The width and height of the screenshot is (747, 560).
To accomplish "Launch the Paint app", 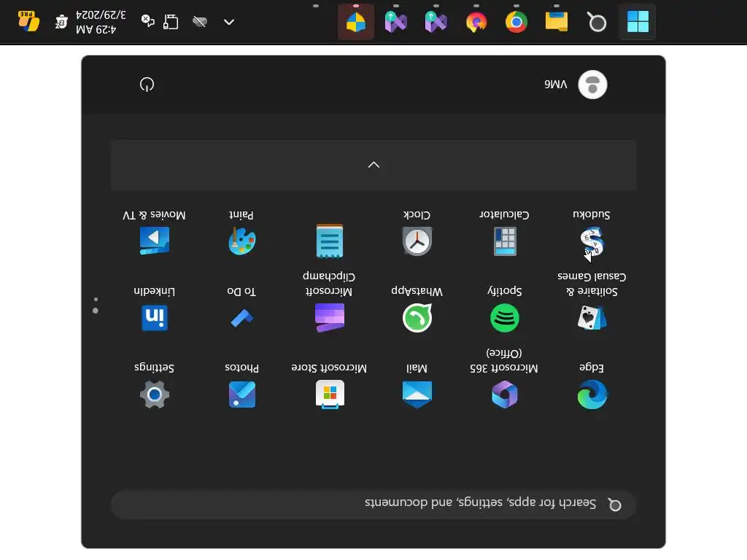I will pos(242,241).
